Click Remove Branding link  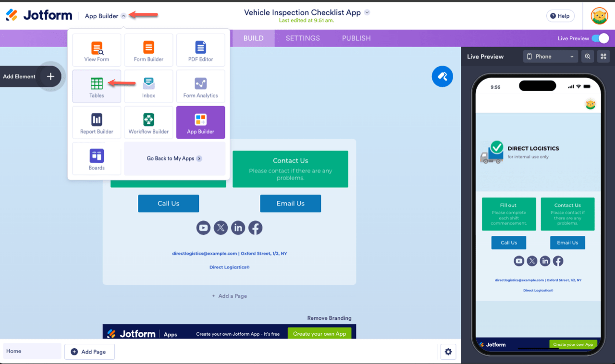tap(330, 318)
